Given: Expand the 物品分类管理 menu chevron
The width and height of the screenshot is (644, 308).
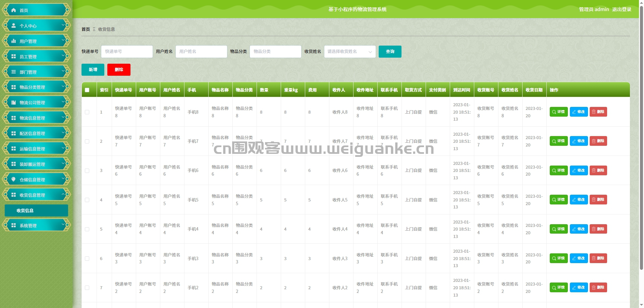Looking at the screenshot, I should coord(63,86).
